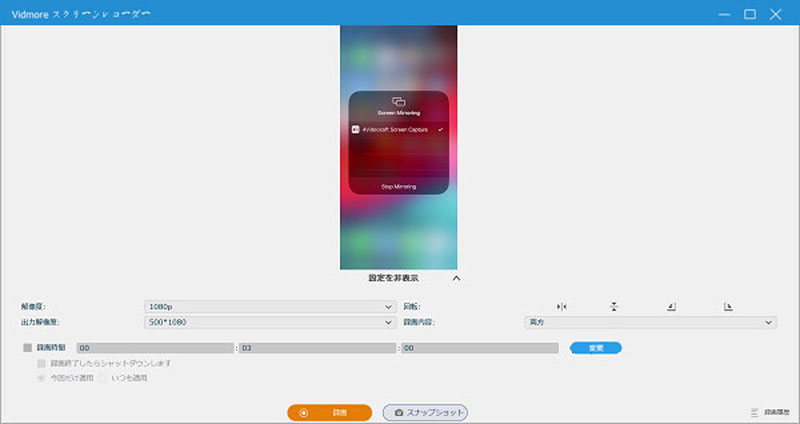Click the blue modify button
Viewport: 800px width, 424px height.
tap(595, 348)
